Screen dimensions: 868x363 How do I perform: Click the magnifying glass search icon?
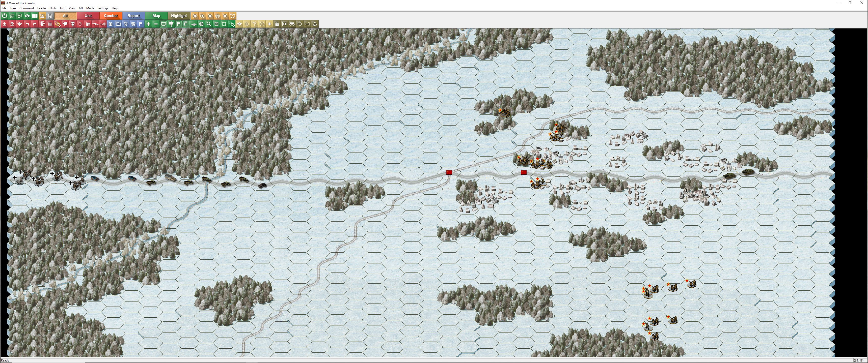click(209, 24)
